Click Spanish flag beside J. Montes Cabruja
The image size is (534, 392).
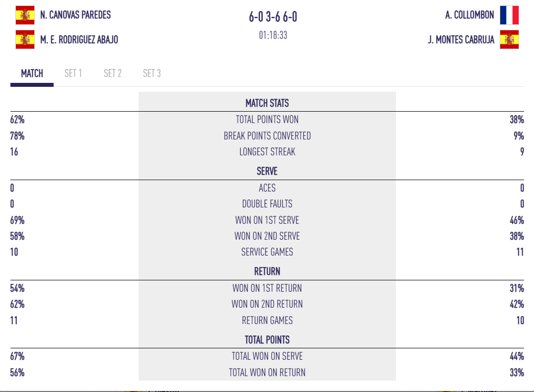point(509,40)
